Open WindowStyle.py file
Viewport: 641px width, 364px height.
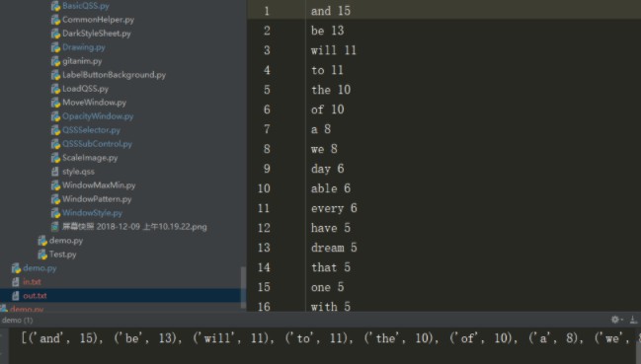(93, 213)
